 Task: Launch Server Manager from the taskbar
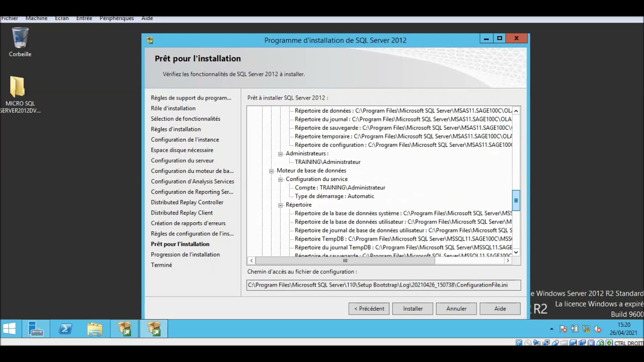pyautogui.click(x=36, y=329)
